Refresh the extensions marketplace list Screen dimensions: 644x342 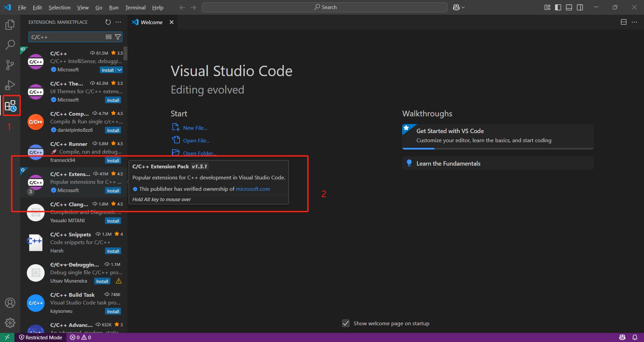108,22
